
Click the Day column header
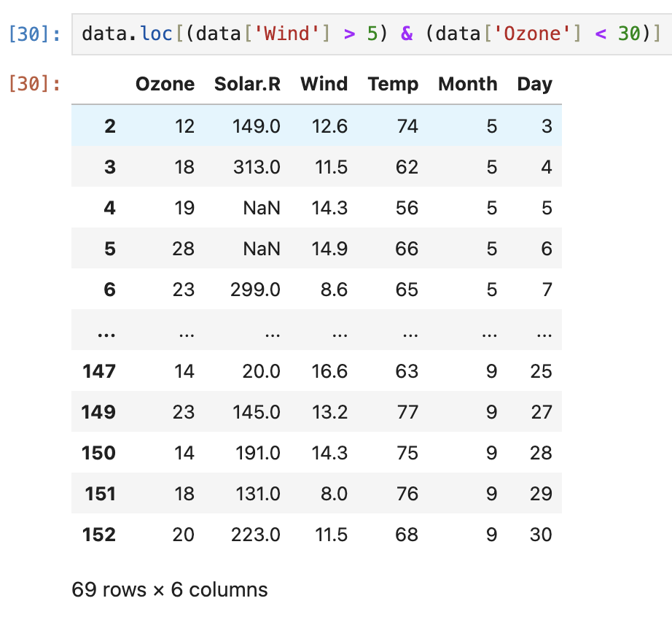click(534, 85)
